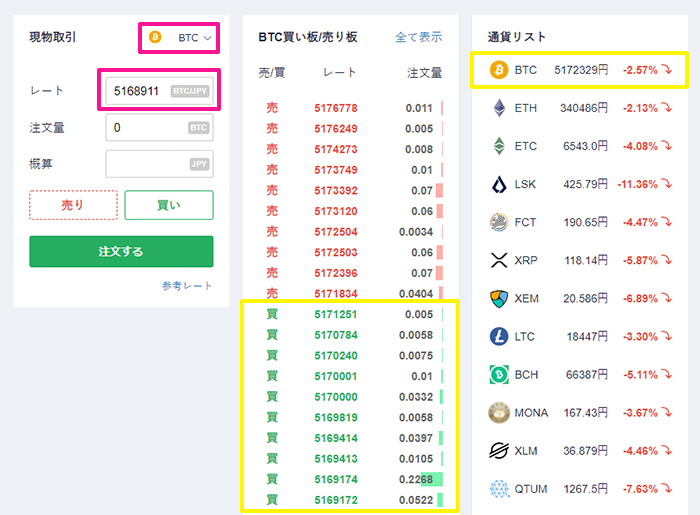This screenshot has height=515, width=700.
Task: Click the QTUM price 1267.5円
Action: tap(586, 489)
